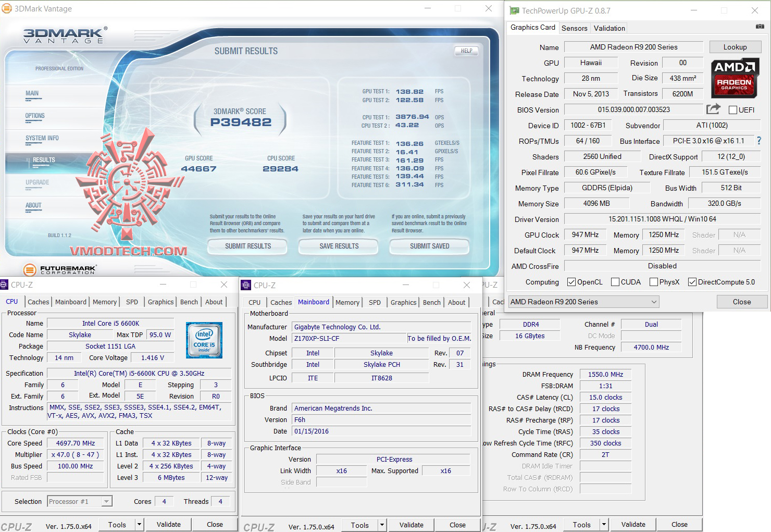This screenshot has height=532, width=771.
Task: Open the UPGRADE section in 3DMark Vantage
Action: click(x=38, y=182)
